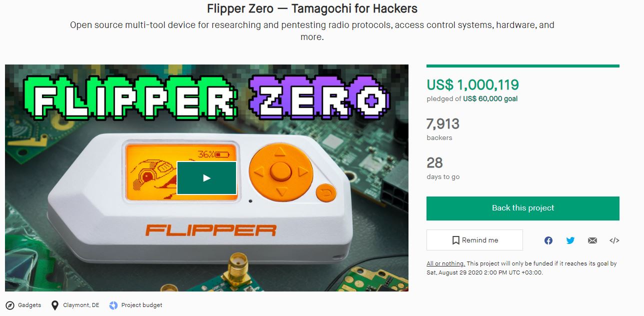
Task: Back this project
Action: pyautogui.click(x=523, y=208)
